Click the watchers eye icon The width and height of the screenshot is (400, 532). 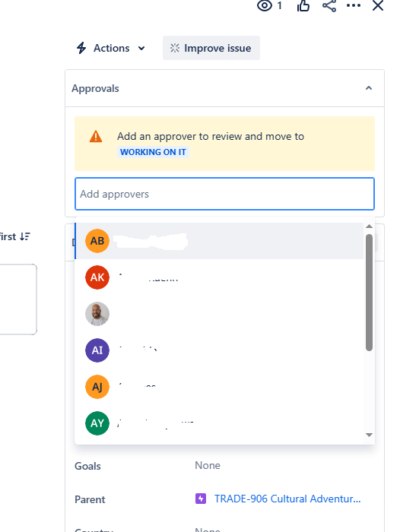click(x=265, y=6)
